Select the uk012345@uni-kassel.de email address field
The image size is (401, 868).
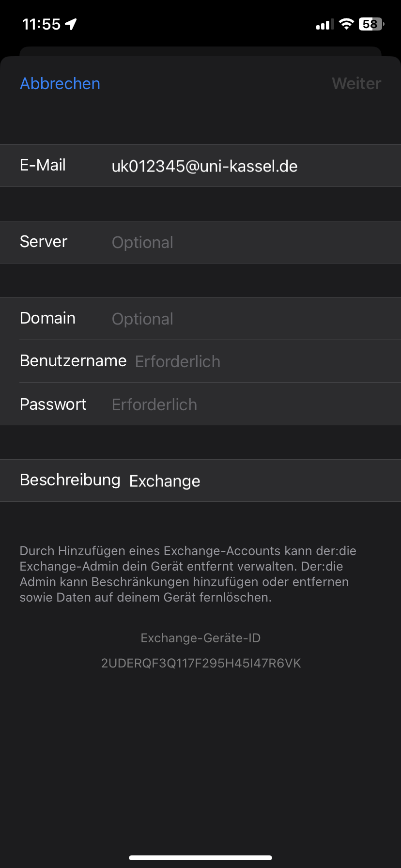(x=204, y=166)
